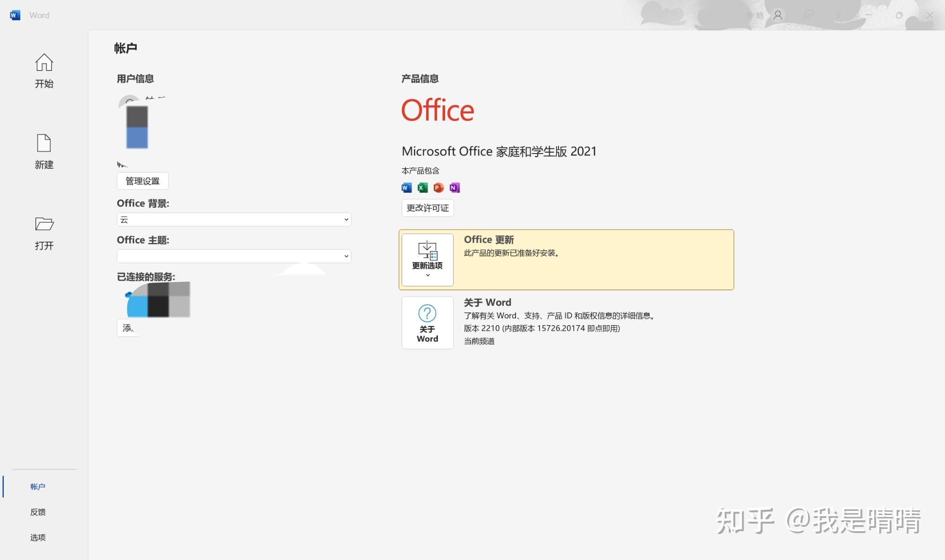945x560 pixels.
Task: Close the Word window
Action: point(929,15)
